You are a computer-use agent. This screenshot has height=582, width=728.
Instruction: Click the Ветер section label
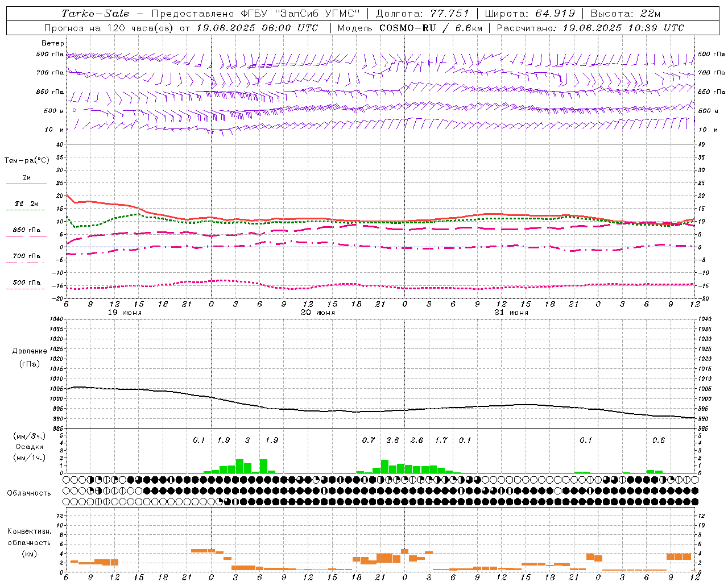(x=53, y=43)
